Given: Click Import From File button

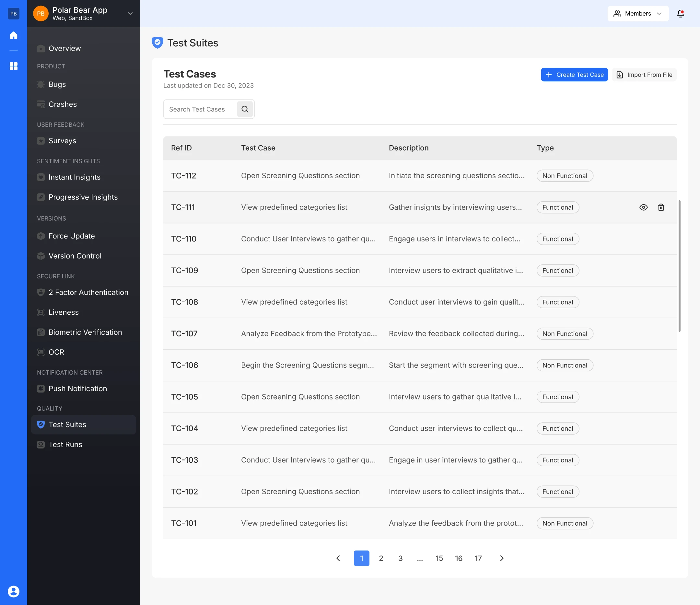Looking at the screenshot, I should [644, 75].
